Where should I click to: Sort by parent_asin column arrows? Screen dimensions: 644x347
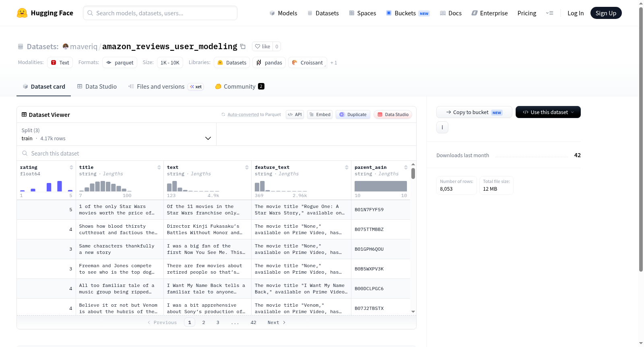[x=406, y=167]
